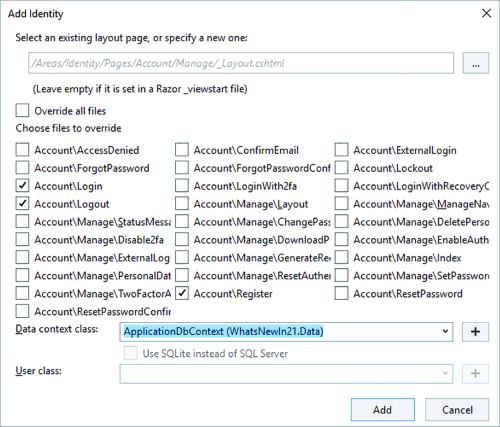Click the Add button
Image resolution: width=500 pixels, height=427 pixels.
pyautogui.click(x=383, y=410)
